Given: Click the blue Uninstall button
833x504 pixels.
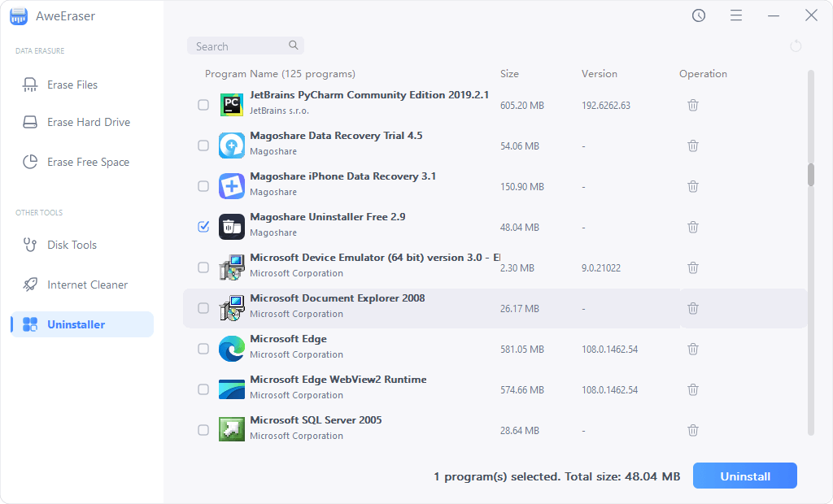Looking at the screenshot, I should (745, 476).
